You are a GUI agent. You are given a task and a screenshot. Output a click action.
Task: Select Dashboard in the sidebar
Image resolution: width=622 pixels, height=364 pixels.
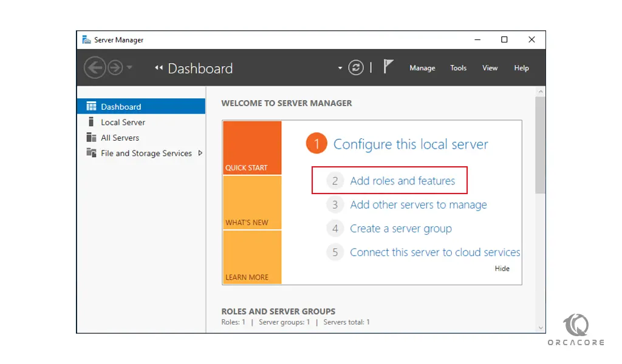pos(141,107)
